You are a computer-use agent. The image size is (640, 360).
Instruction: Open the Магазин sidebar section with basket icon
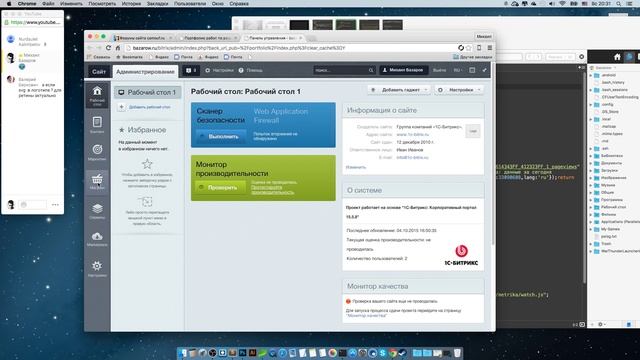tap(97, 181)
